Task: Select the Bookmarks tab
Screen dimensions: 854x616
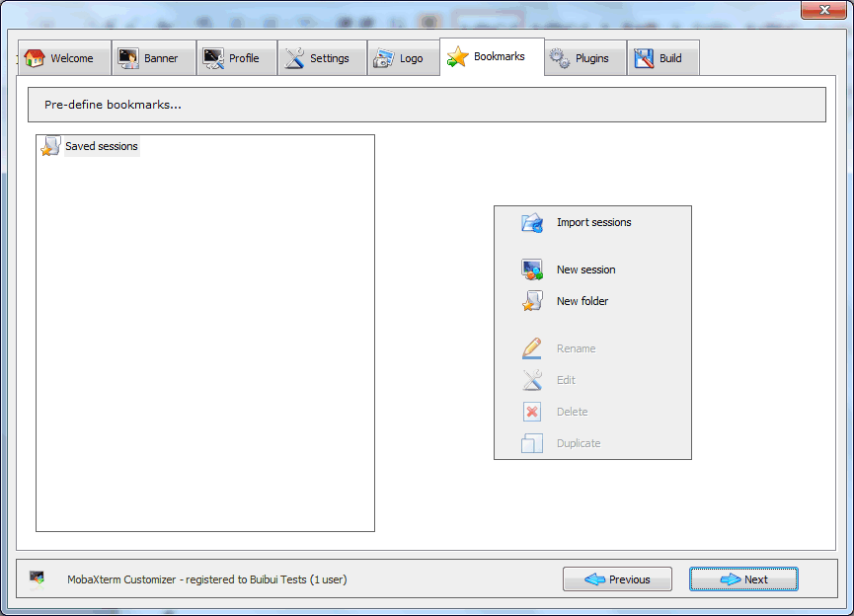Action: tap(492, 56)
